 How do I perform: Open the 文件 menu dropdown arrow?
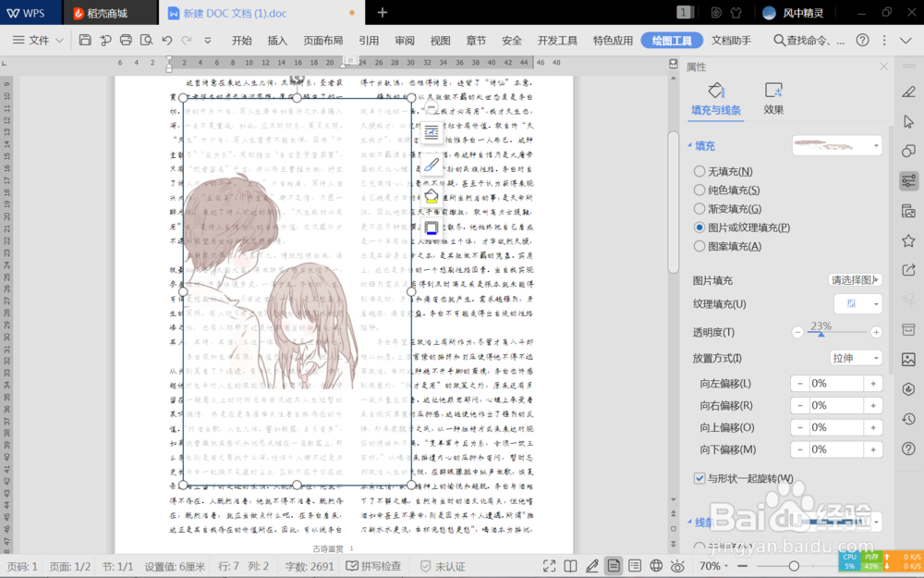pos(59,41)
